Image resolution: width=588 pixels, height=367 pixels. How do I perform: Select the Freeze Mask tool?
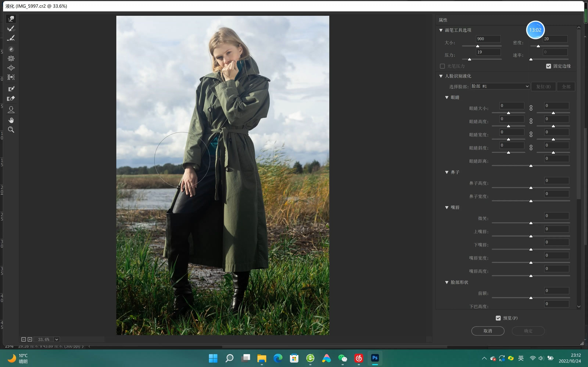(11, 89)
